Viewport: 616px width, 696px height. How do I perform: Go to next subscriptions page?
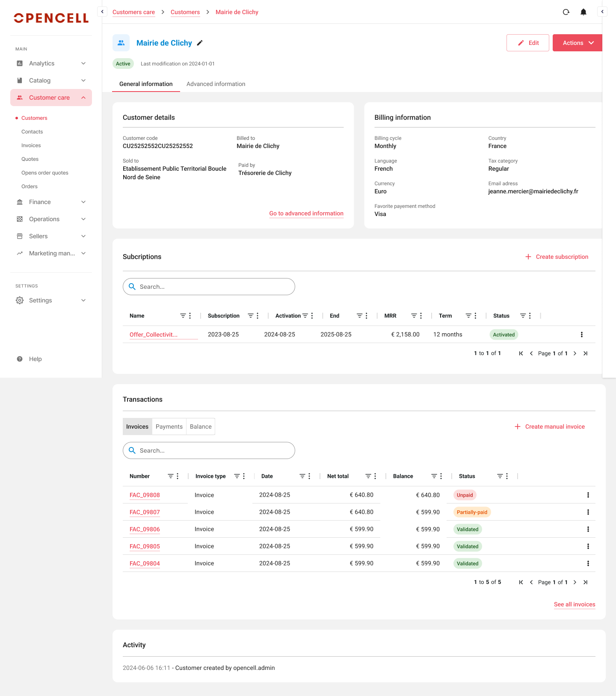(x=575, y=353)
